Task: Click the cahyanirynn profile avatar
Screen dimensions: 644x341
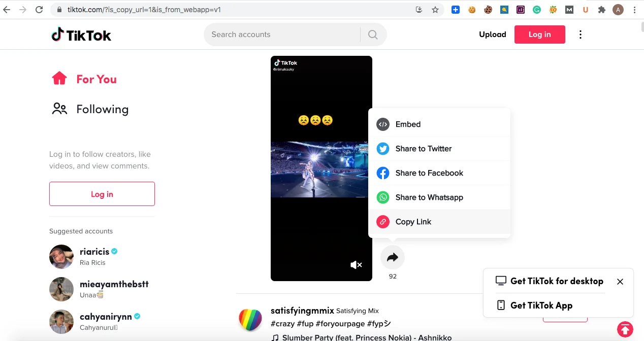Action: [61, 322]
